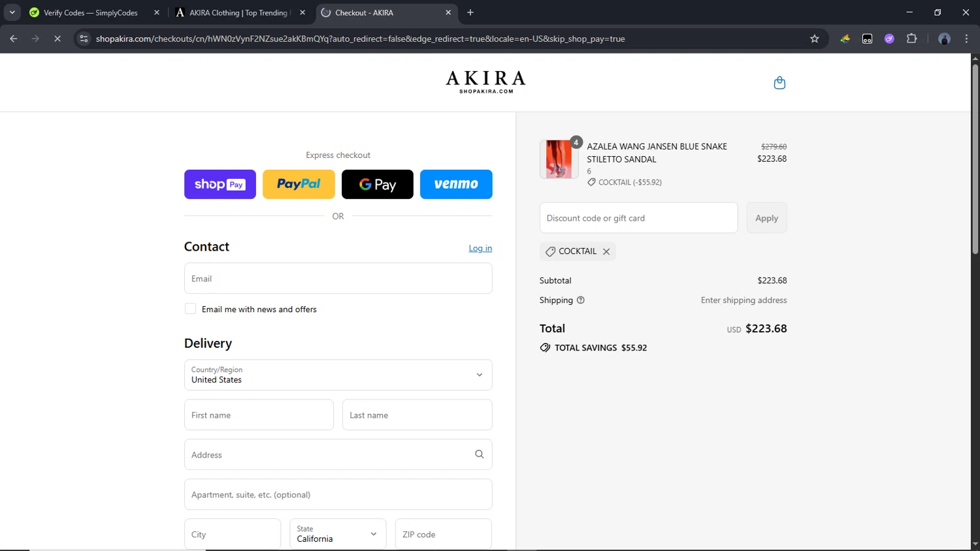Close the Checkout - AKIRA tab

pos(448,12)
